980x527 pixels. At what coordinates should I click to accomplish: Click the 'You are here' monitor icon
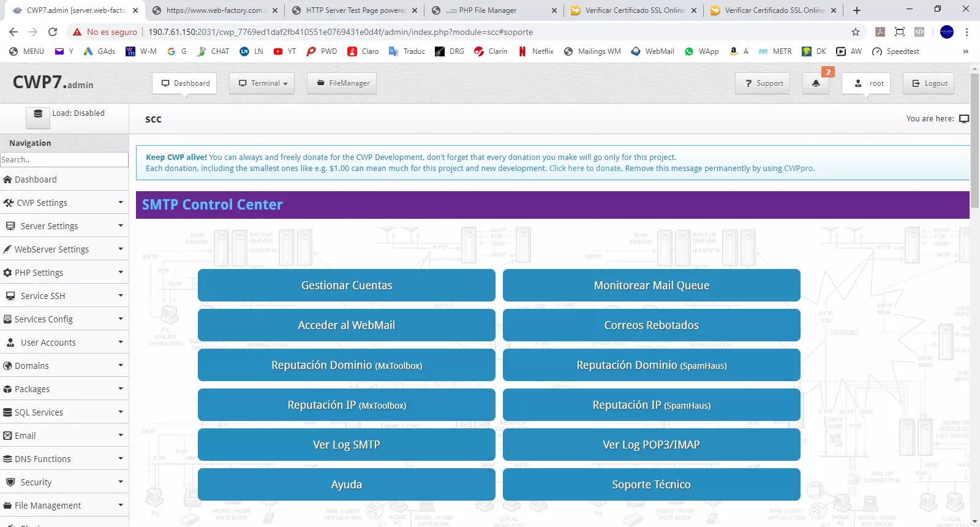[x=963, y=119]
